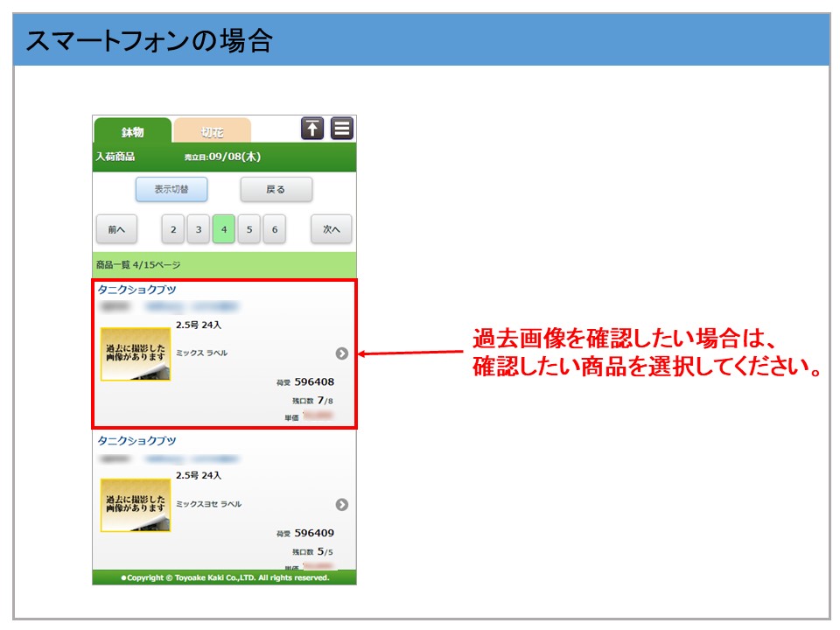Go to next page with 次へ
The height and width of the screenshot is (630, 840).
click(331, 229)
